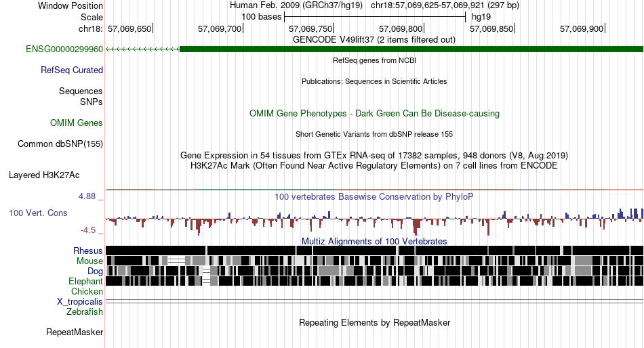Click the RepeatMasker track label
Viewport: 644px width, 348px height.
75,332
